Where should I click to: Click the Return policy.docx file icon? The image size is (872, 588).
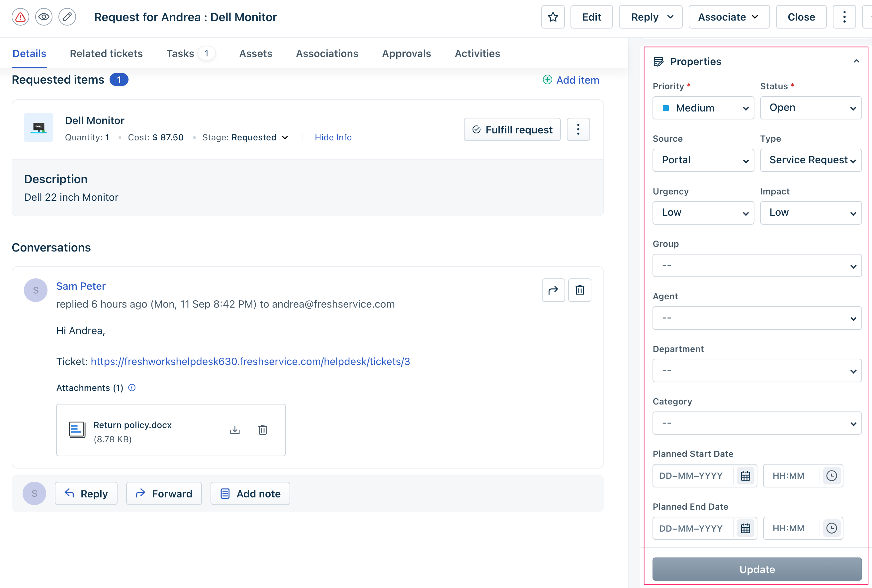tap(77, 430)
